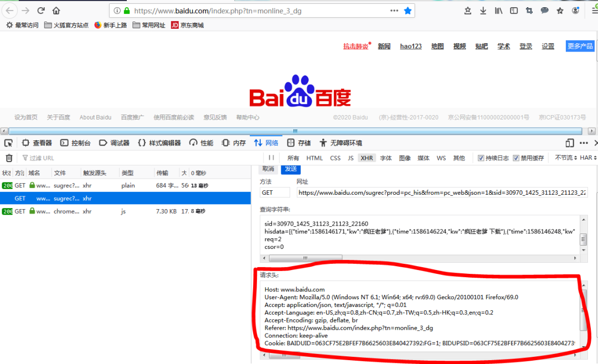Open the 无障碍环境 accessibility tab

click(341, 143)
